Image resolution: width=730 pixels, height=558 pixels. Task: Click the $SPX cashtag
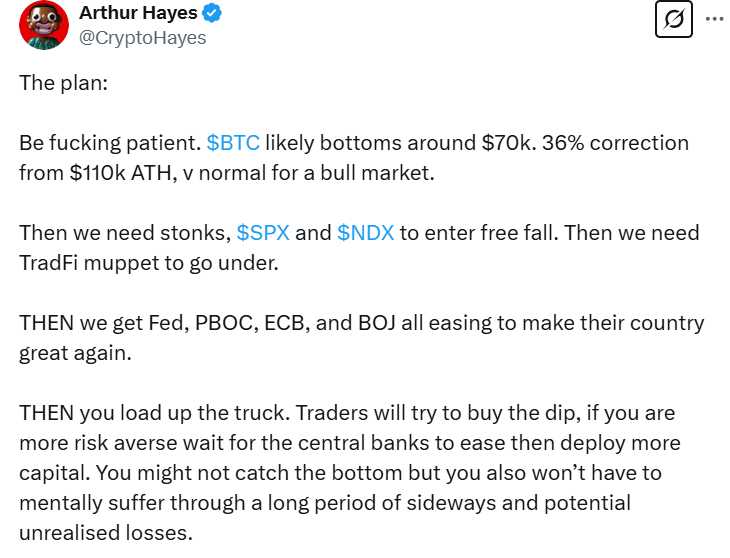coord(263,233)
